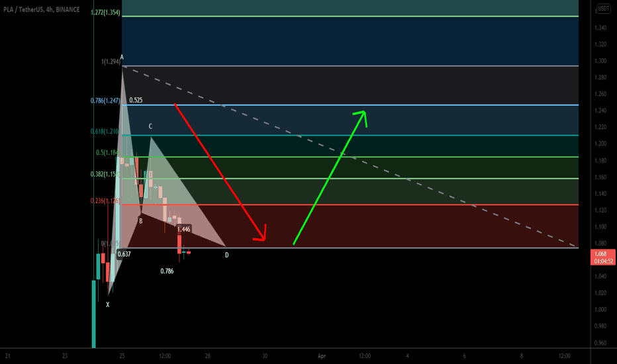Select the 0.618(1.210) Fibonacci level label
Viewport: 617px width, 364px height.
(x=105, y=131)
